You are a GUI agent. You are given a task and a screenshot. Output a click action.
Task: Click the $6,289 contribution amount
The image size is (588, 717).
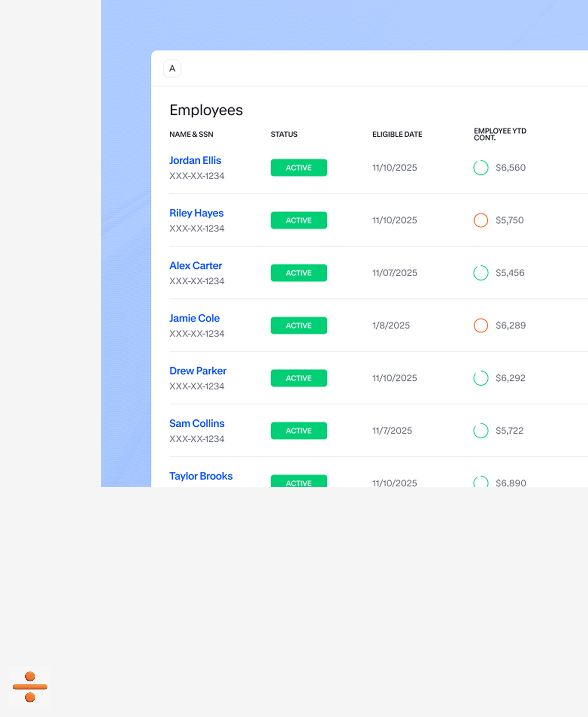510,325
